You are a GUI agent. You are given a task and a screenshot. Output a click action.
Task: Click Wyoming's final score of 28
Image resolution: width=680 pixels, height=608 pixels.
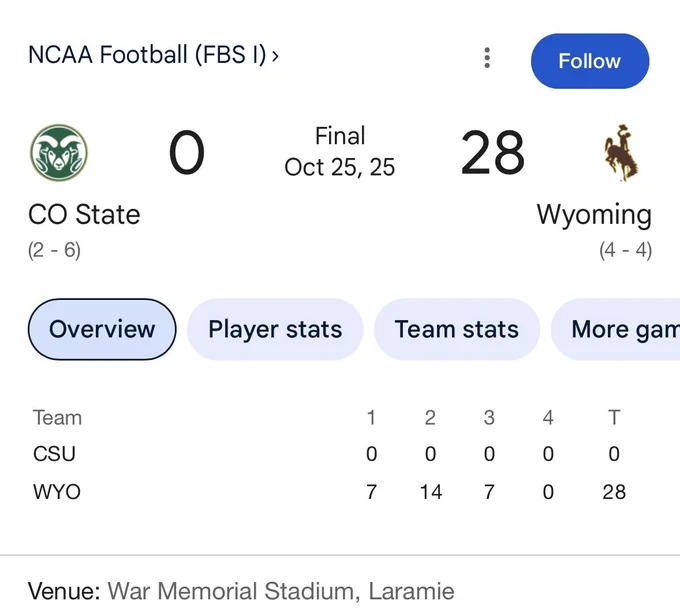click(493, 153)
